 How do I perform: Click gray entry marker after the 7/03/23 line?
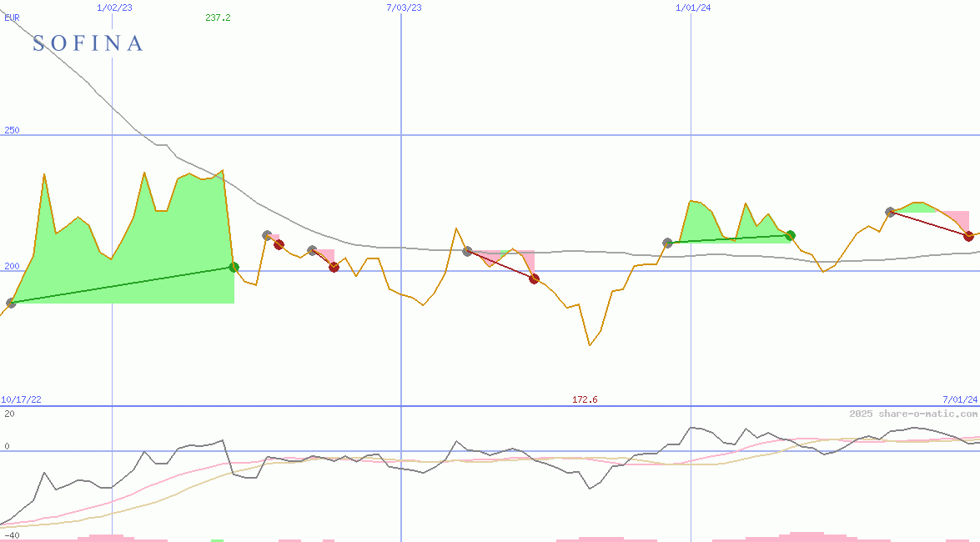click(467, 251)
